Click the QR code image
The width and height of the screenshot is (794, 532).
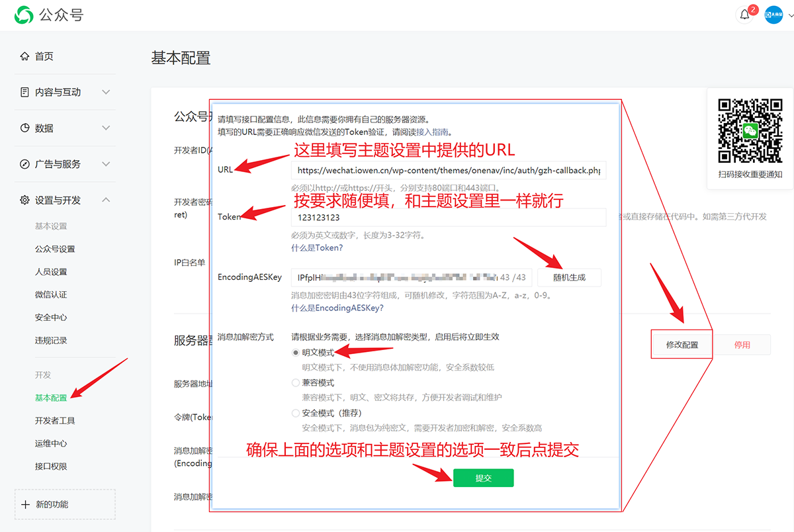(x=750, y=130)
